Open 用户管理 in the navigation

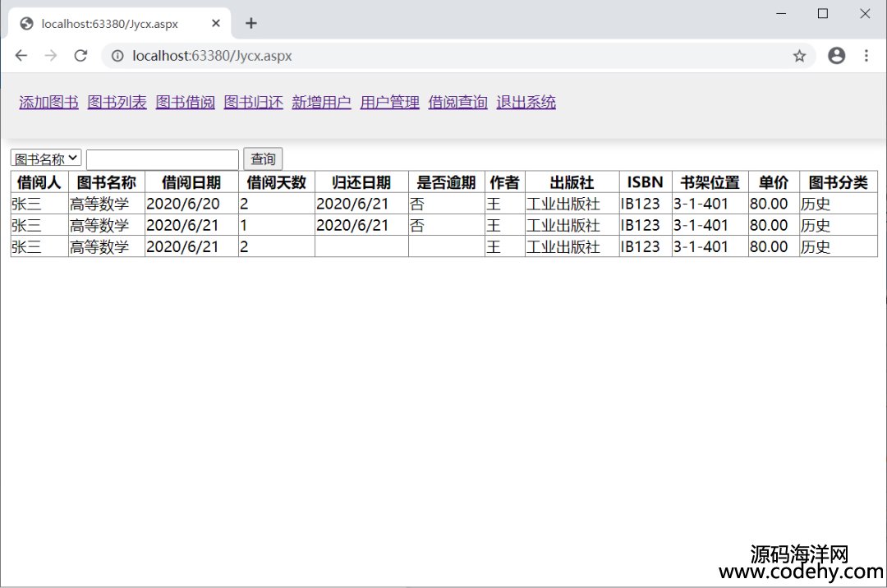click(x=389, y=103)
